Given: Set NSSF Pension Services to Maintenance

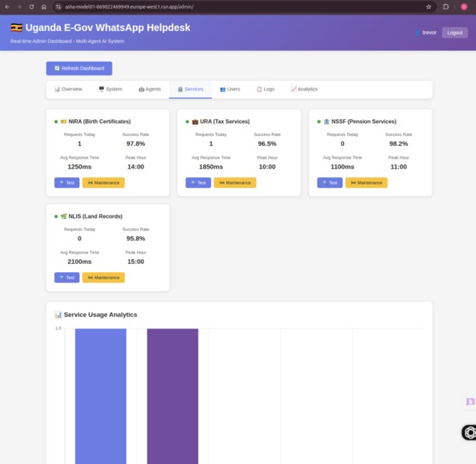Looking at the screenshot, I should [x=367, y=182].
